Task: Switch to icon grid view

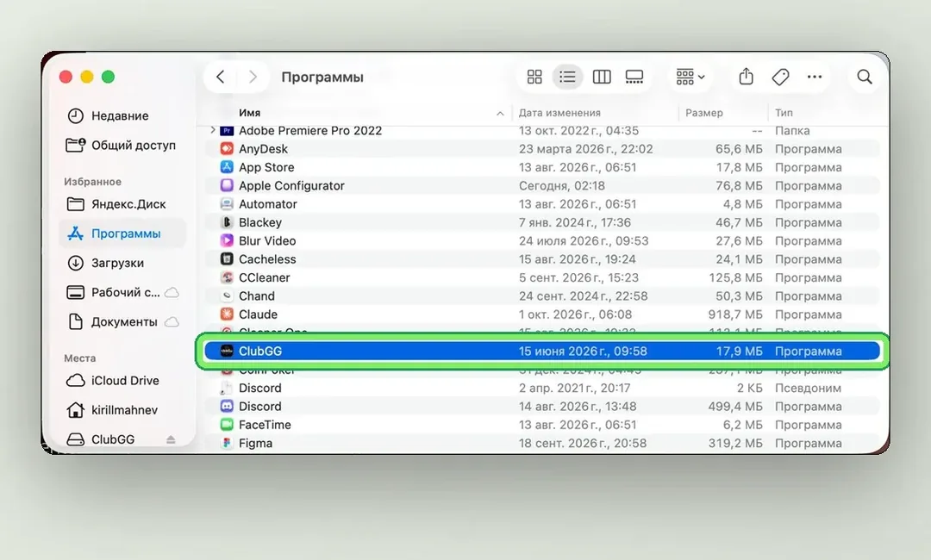Action: pos(534,78)
